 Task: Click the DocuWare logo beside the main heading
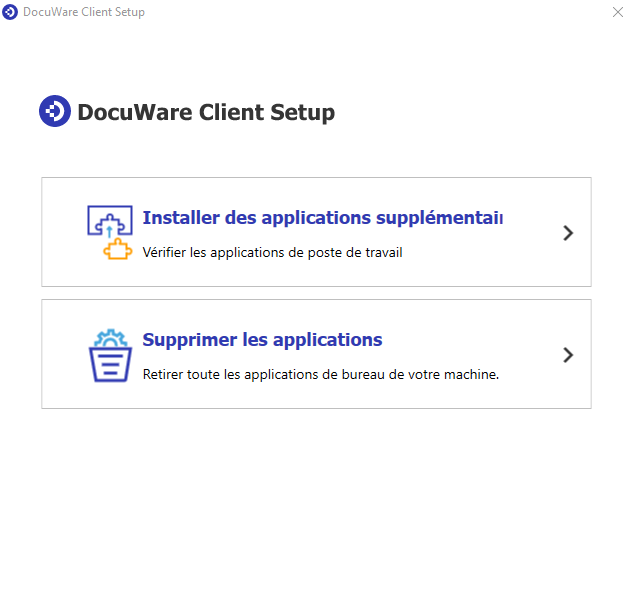(x=55, y=111)
